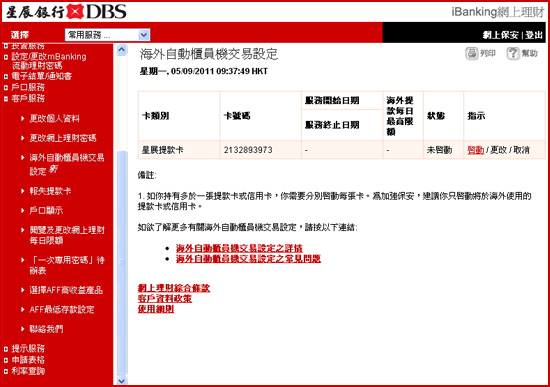Click iBanking網上理財 header text
Screen dimensions: 550x387
point(497,12)
